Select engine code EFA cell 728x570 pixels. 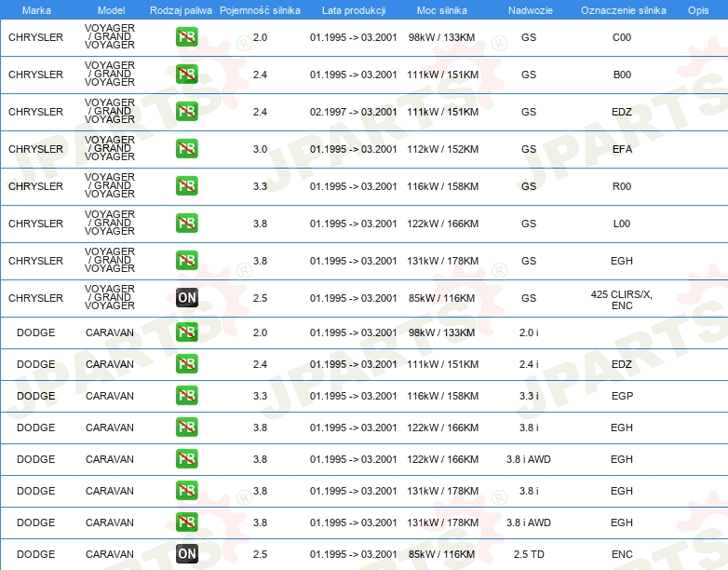[x=622, y=149]
